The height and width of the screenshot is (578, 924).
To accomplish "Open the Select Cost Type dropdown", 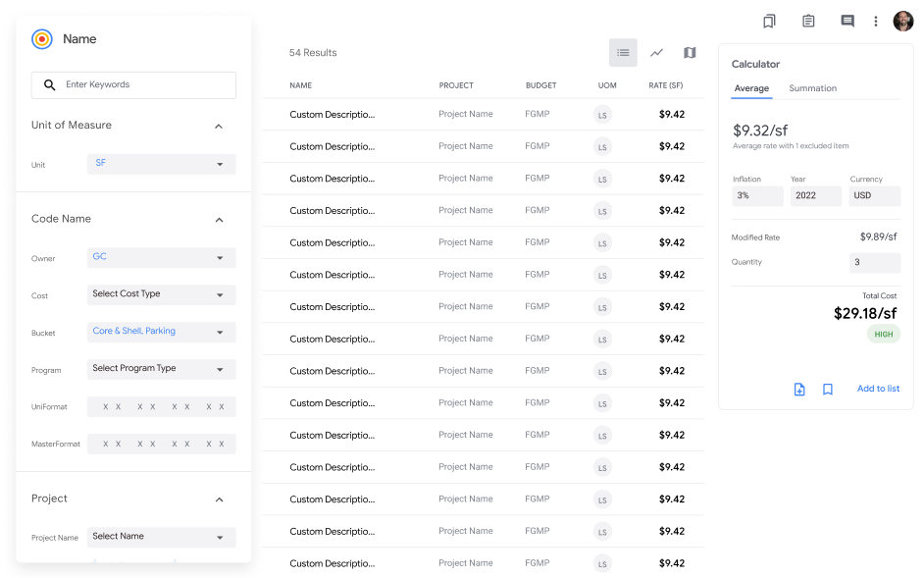I will [162, 295].
